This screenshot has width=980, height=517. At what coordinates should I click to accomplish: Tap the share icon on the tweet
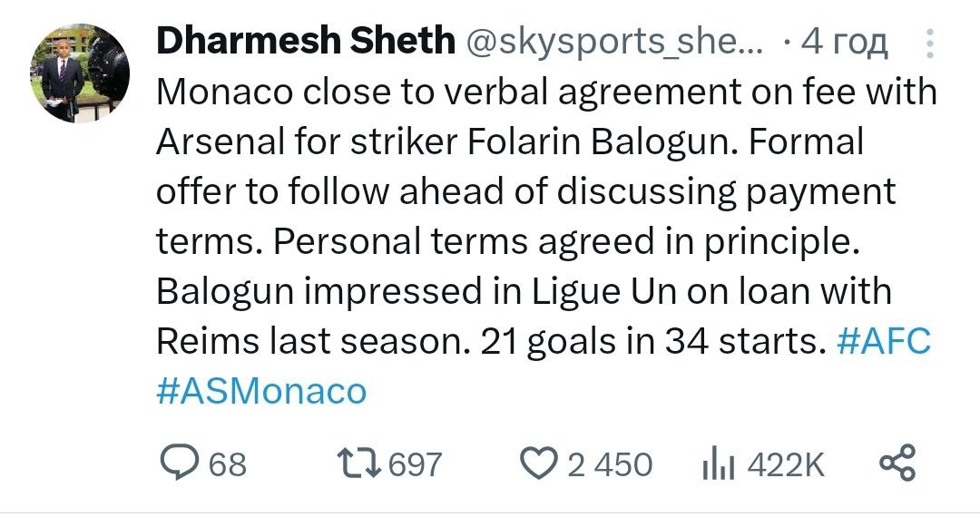pyautogui.click(x=898, y=463)
